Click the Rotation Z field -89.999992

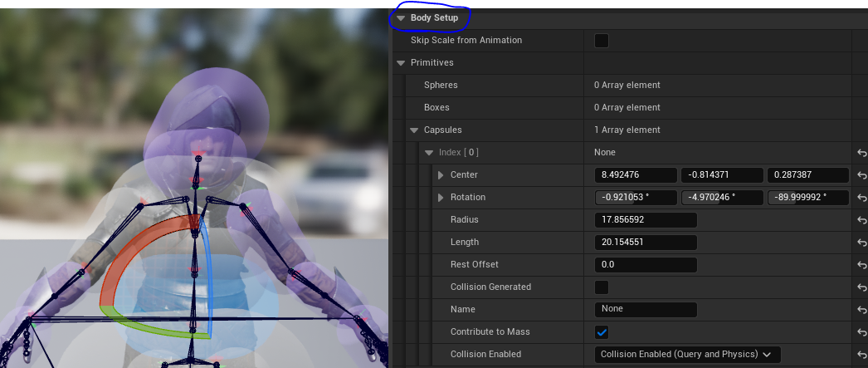807,198
